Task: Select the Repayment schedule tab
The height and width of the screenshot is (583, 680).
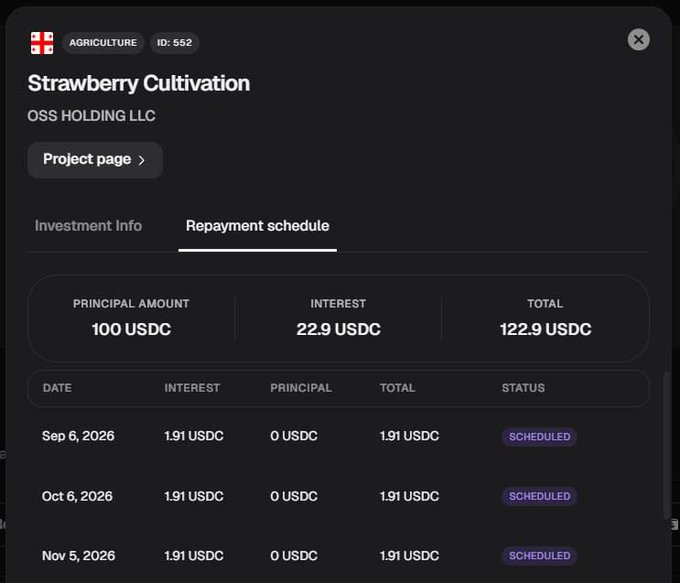Action: pyautogui.click(x=258, y=226)
